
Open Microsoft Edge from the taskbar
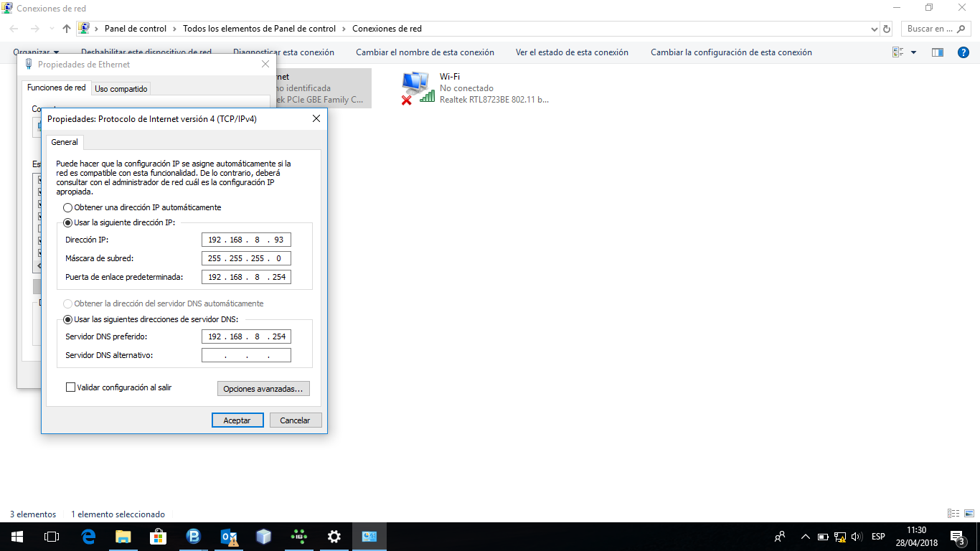pyautogui.click(x=88, y=536)
